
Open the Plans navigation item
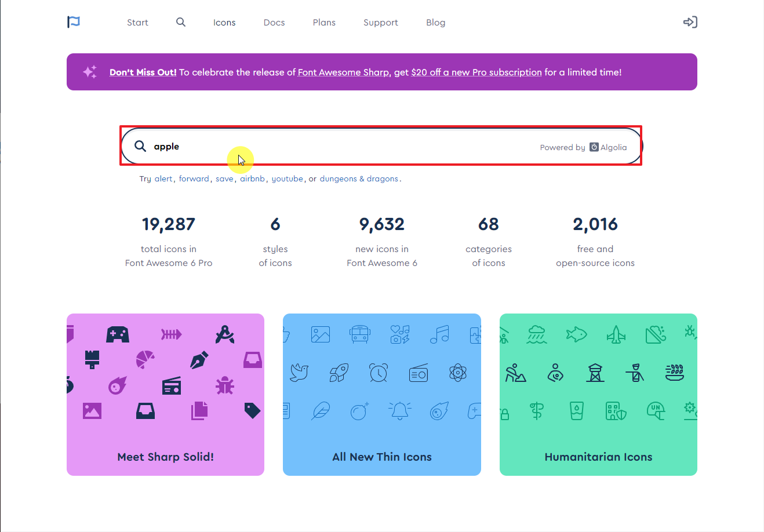tap(324, 23)
